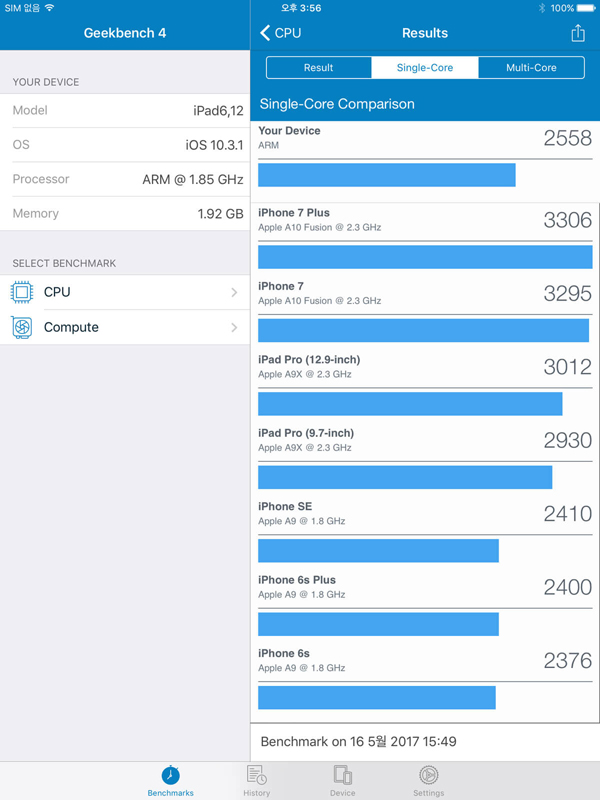Tap the Geekbench 4 title
Screen dimensions: 600x800
(x=125, y=33)
